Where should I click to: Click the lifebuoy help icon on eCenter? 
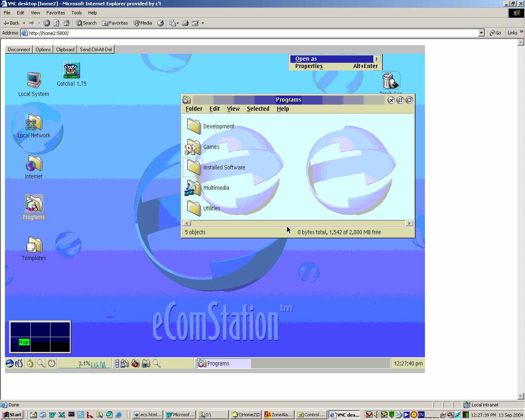click(x=135, y=363)
